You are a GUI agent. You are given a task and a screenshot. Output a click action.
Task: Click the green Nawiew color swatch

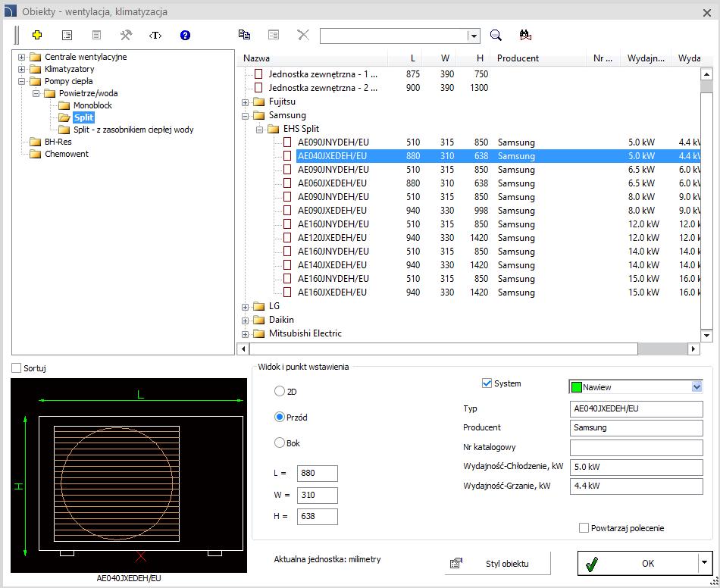pyautogui.click(x=577, y=387)
